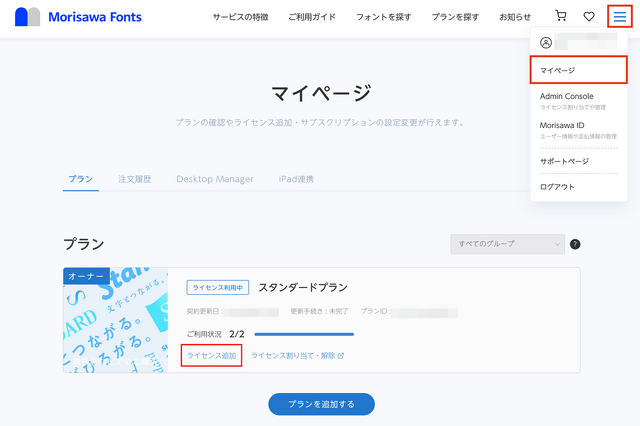640x426 pixels.
Task: Click the ライセンス追加 link
Action: (x=211, y=355)
